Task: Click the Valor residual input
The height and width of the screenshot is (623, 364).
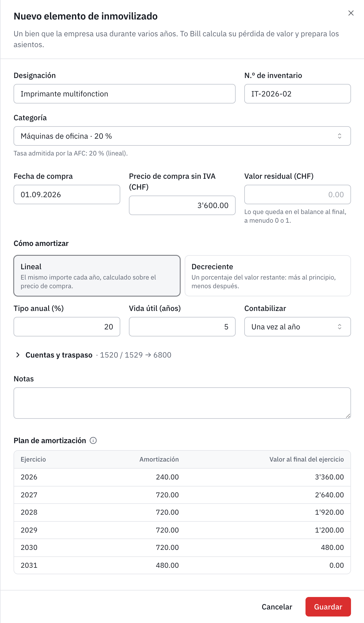Action: (x=298, y=194)
